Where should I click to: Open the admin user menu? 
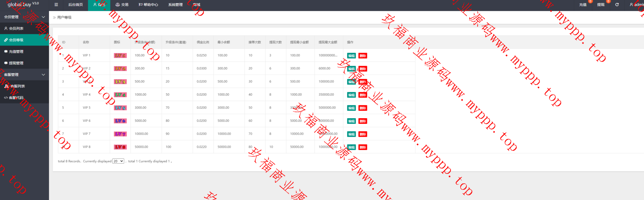point(637,5)
